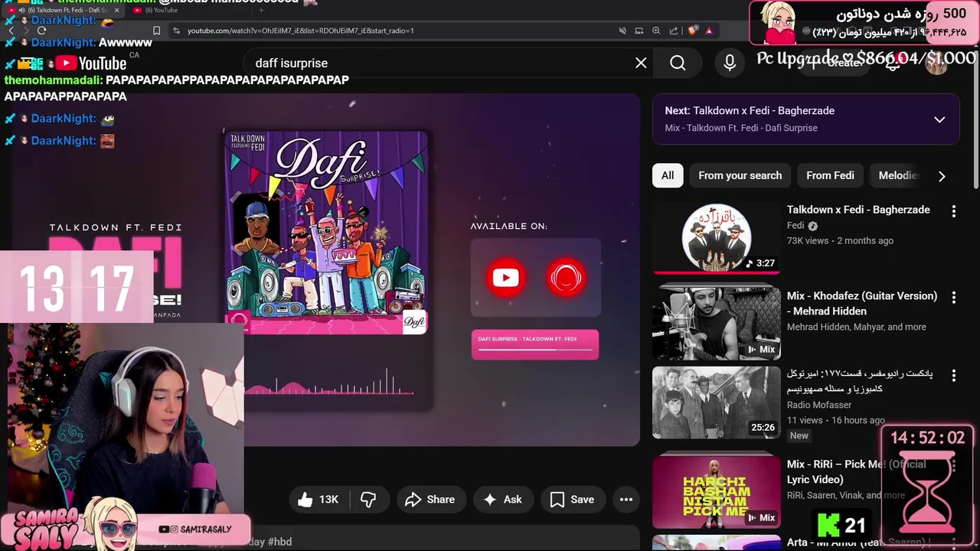
Task: Click the video player artwork
Action: (x=327, y=232)
